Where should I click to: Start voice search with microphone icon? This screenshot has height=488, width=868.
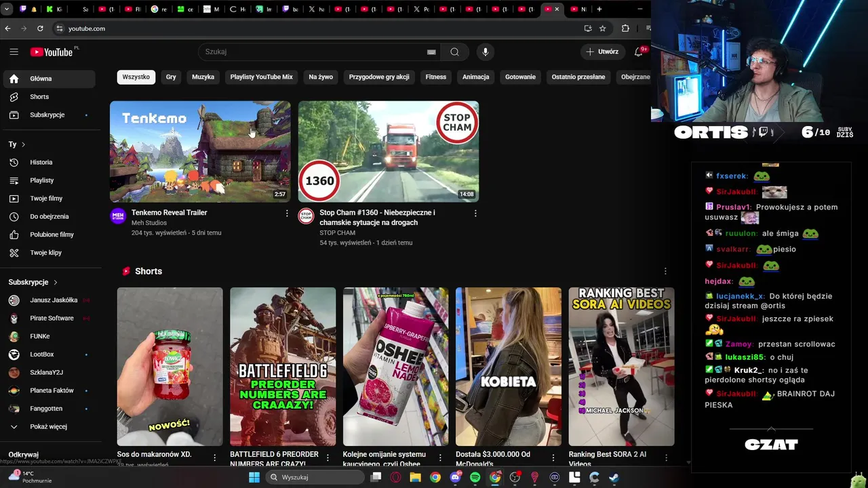(x=485, y=52)
